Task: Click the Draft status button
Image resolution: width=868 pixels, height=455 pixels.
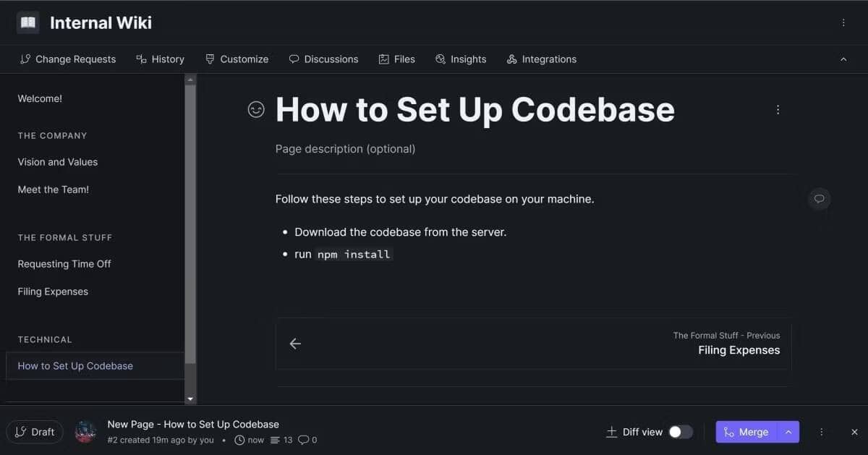Action: click(x=35, y=432)
